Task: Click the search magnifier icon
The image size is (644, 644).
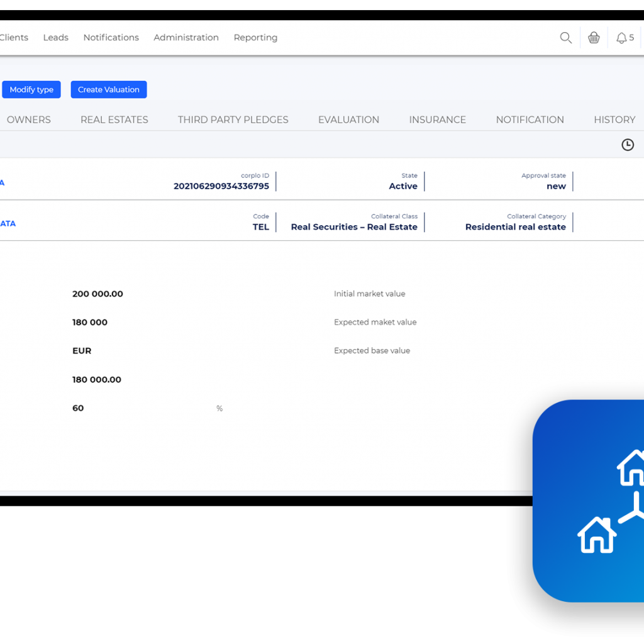Action: 565,38
